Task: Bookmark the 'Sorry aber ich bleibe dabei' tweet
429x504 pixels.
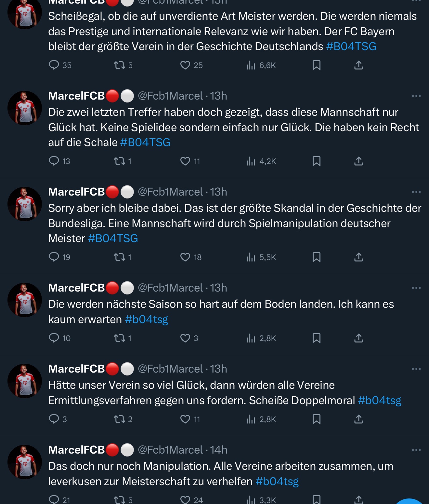Action: [316, 257]
